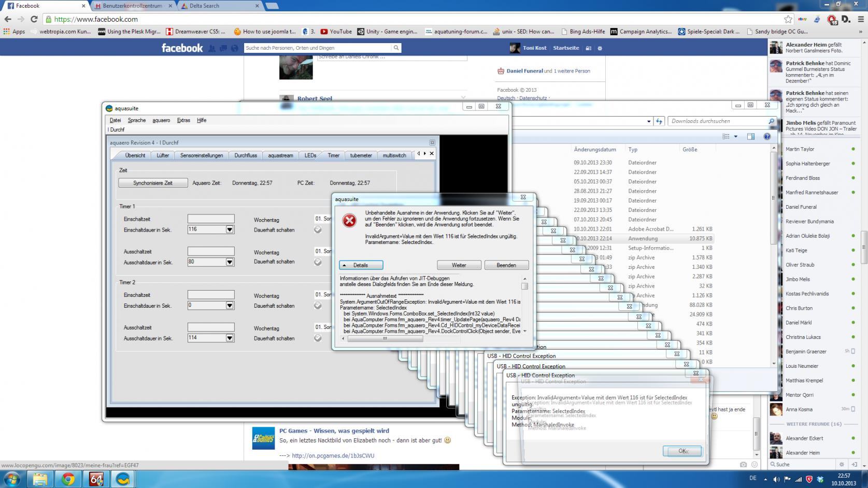This screenshot has width=868, height=488.
Task: Open Facebook account settings gear
Action: point(600,48)
